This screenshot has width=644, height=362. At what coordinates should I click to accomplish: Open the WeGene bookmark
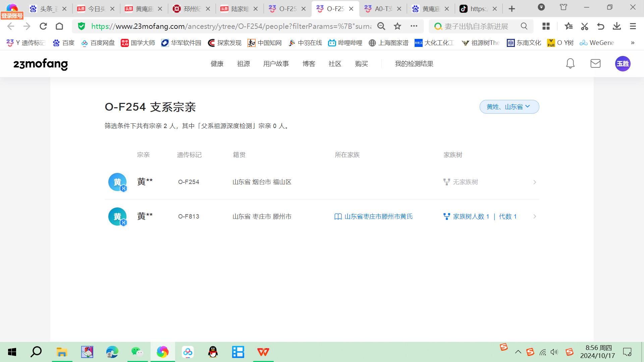[597, 43]
